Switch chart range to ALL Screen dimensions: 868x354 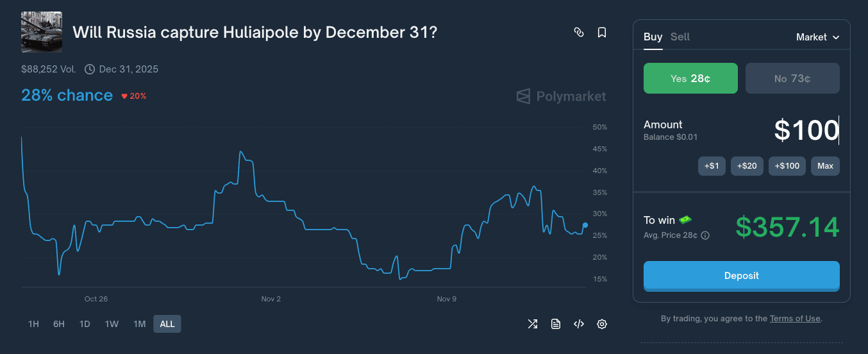pyautogui.click(x=167, y=324)
